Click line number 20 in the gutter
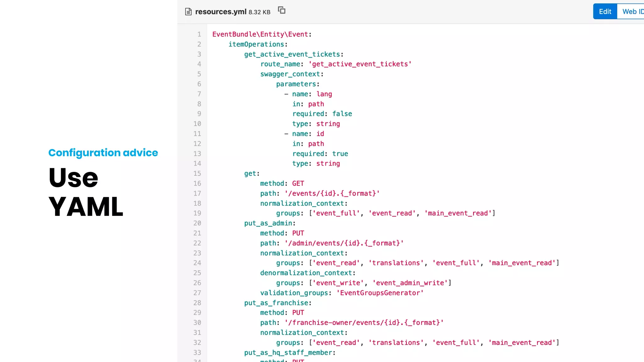Viewport: 644px width, 362px height. 197,223
